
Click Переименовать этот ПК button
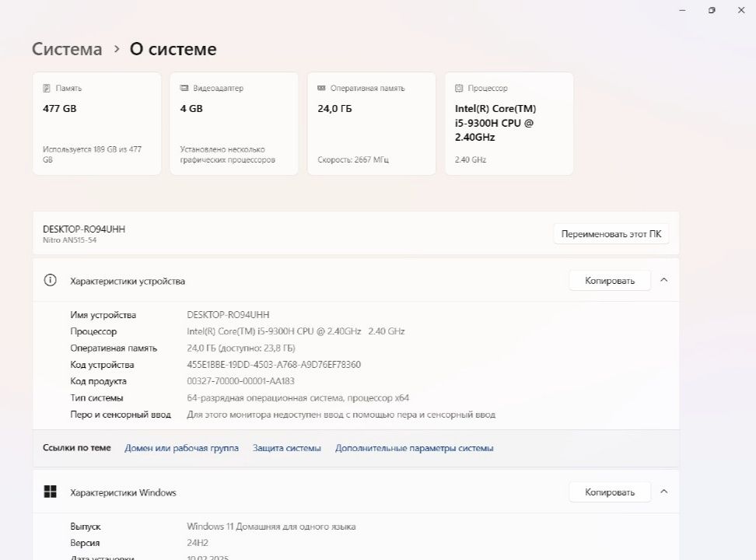point(611,234)
